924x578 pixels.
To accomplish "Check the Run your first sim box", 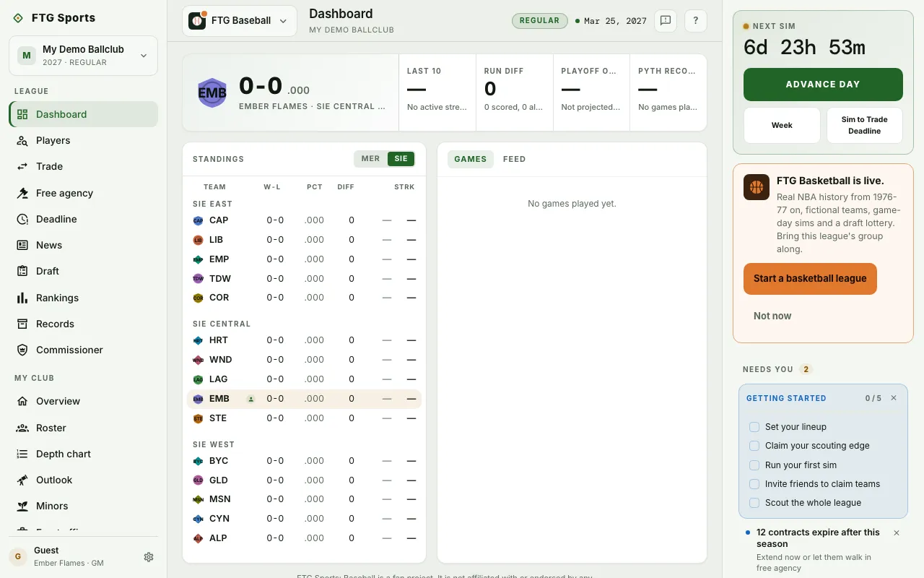I will pos(754,465).
